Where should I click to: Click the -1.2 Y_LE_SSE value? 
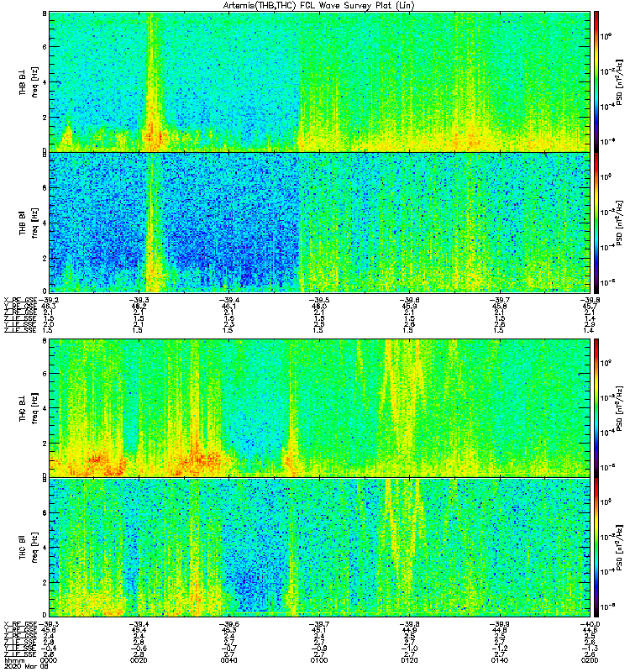tap(500, 648)
